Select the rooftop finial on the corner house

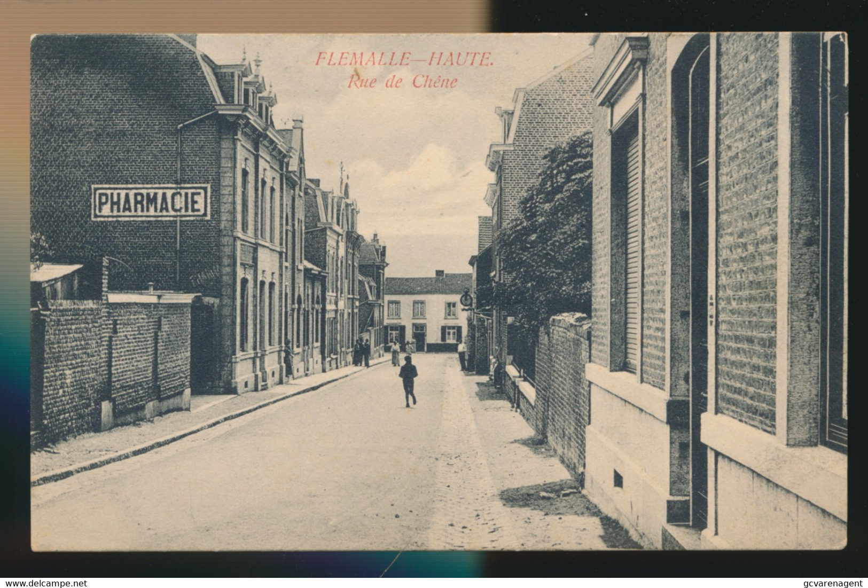tap(258, 60)
